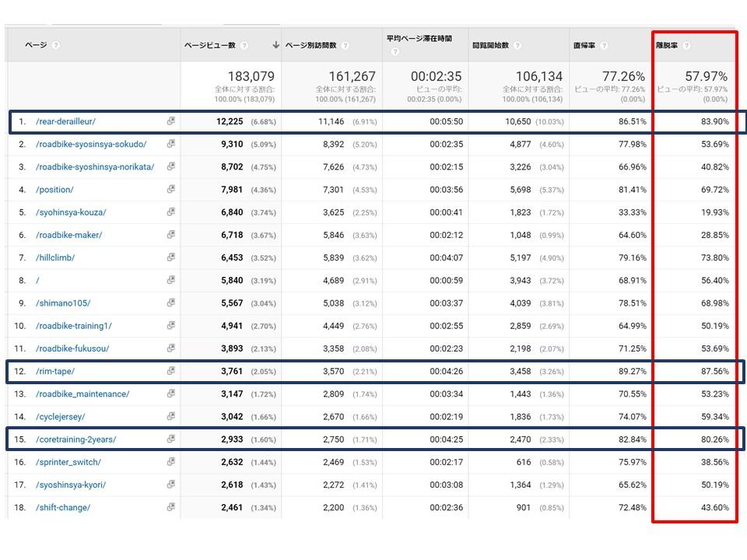
Task: Open the /roadbike-syosinsya-sokudo/ page link
Action: pyautogui.click(x=91, y=145)
